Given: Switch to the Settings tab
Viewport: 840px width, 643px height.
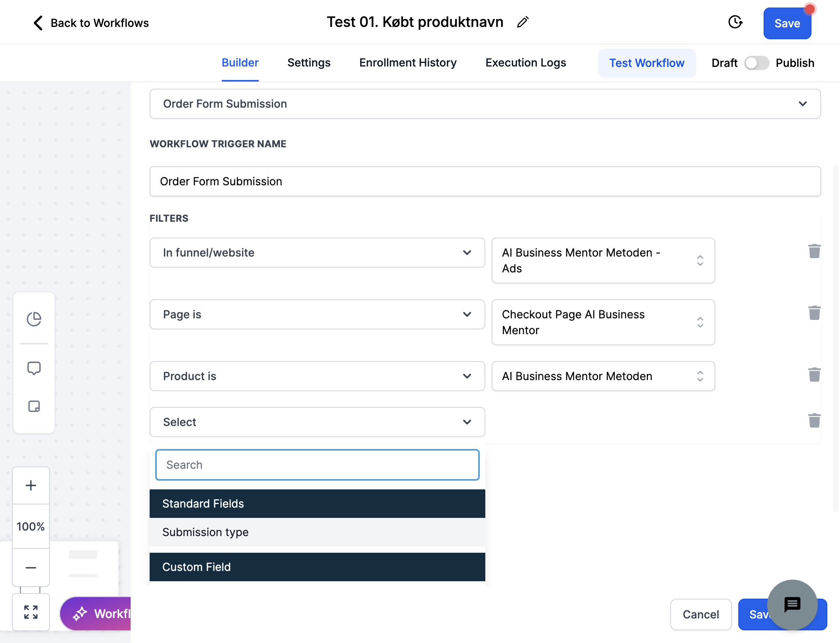Looking at the screenshot, I should (x=309, y=63).
